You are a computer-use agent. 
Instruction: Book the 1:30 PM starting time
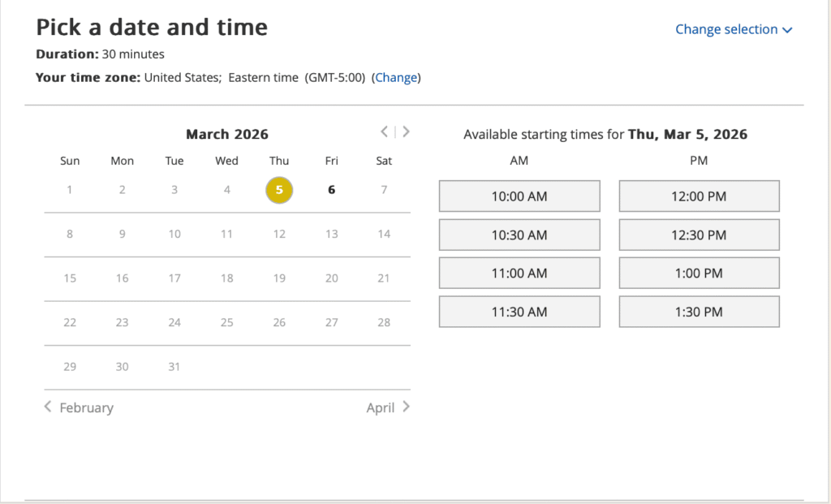click(699, 312)
